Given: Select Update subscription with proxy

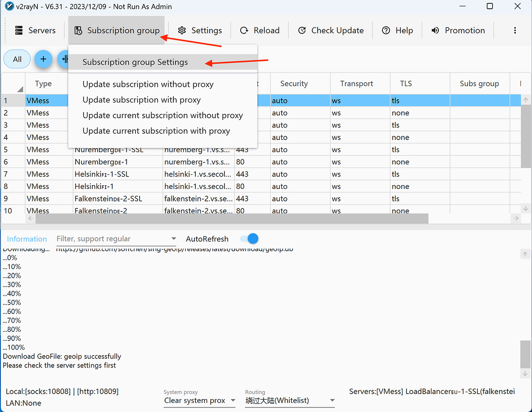Looking at the screenshot, I should coord(163,100).
